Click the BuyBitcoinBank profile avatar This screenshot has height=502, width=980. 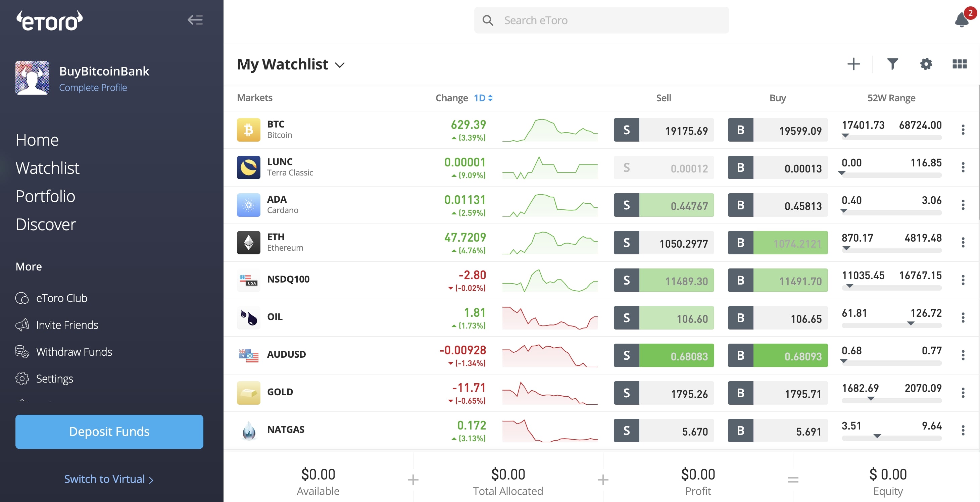point(32,78)
